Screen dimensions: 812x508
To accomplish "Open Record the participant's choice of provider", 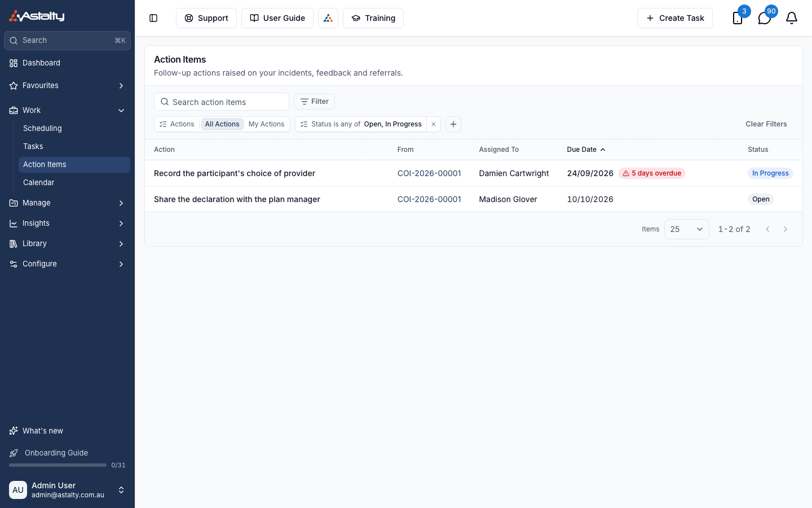I will click(235, 173).
